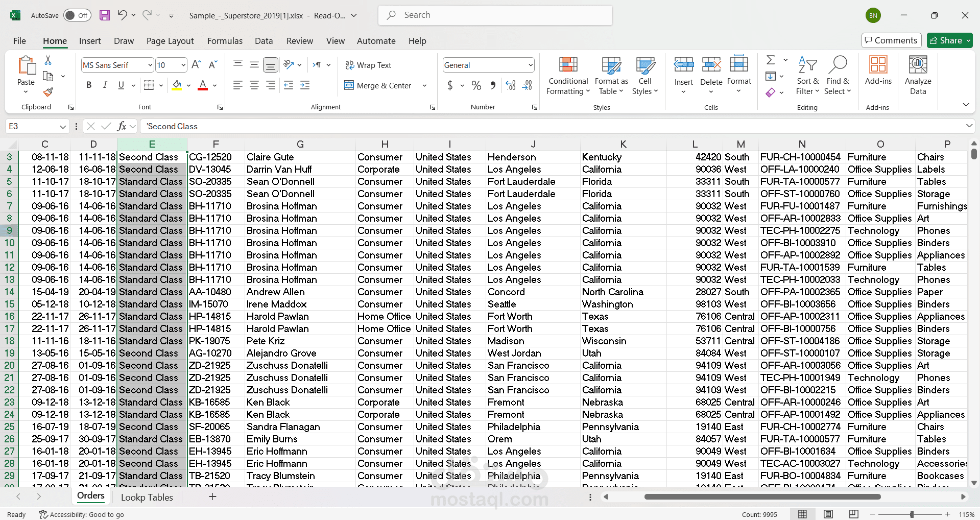980x520 pixels.
Task: Toggle Bottom Align button
Action: (x=271, y=65)
